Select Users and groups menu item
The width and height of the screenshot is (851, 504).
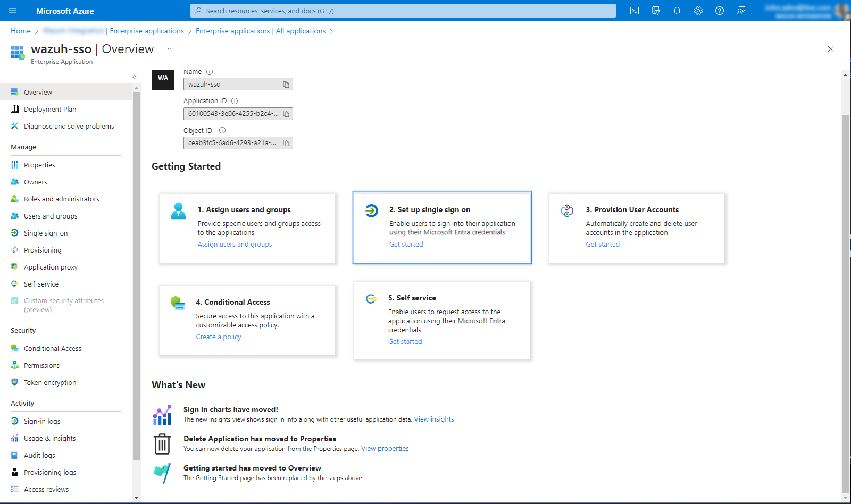pyautogui.click(x=51, y=216)
